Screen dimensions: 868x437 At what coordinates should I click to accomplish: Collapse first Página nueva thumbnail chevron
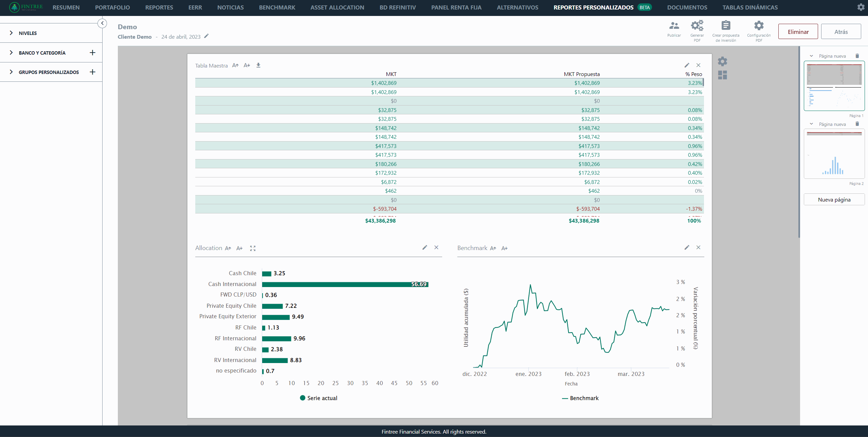[x=811, y=56]
